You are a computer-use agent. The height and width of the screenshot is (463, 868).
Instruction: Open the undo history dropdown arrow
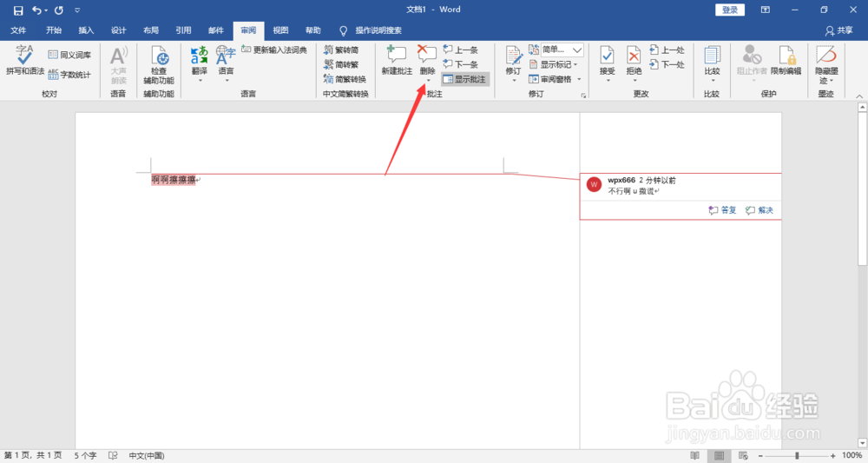coord(46,10)
